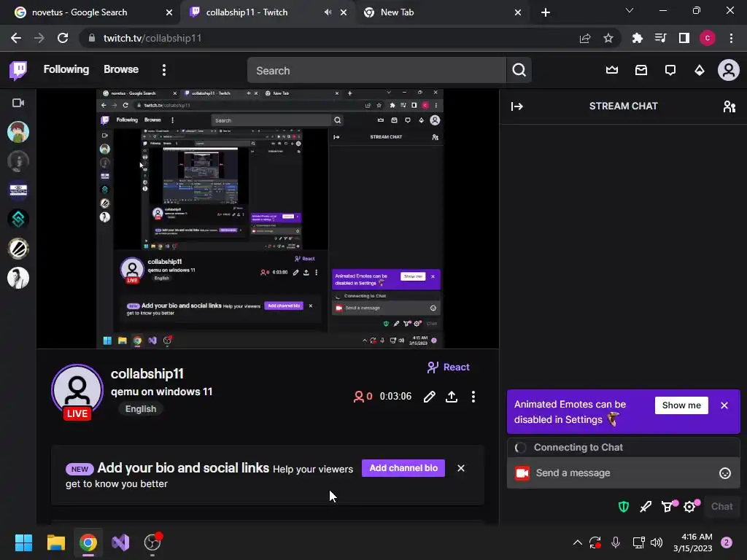Bookmark this page with star icon

[608, 38]
